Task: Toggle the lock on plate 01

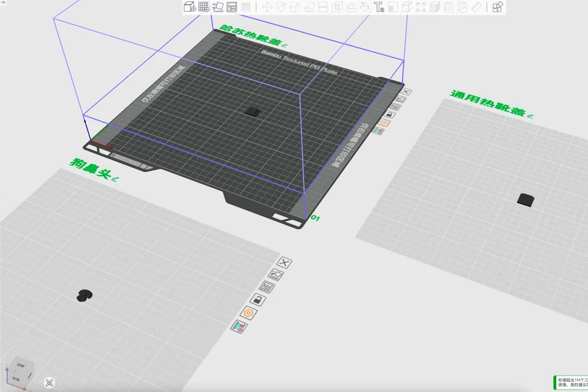Action: (x=390, y=115)
